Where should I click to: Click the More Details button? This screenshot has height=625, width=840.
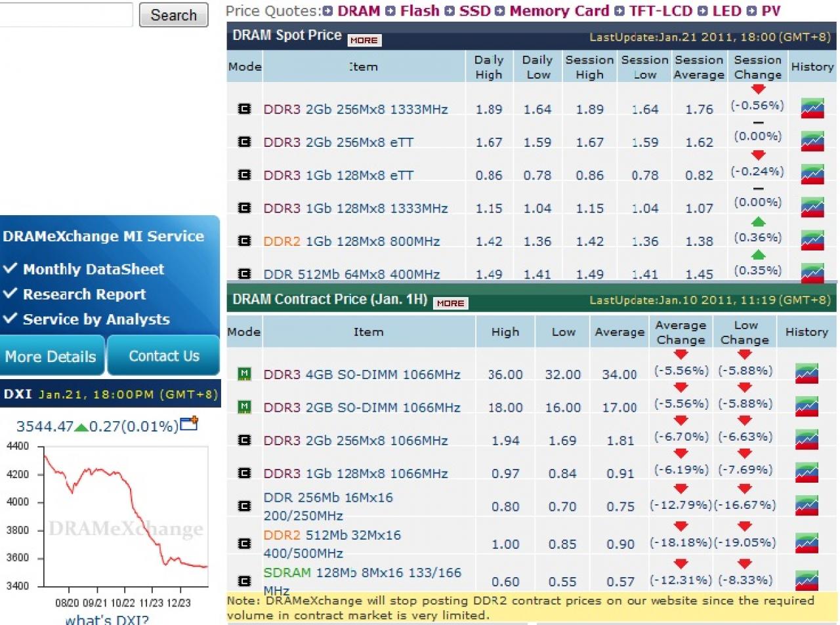51,356
